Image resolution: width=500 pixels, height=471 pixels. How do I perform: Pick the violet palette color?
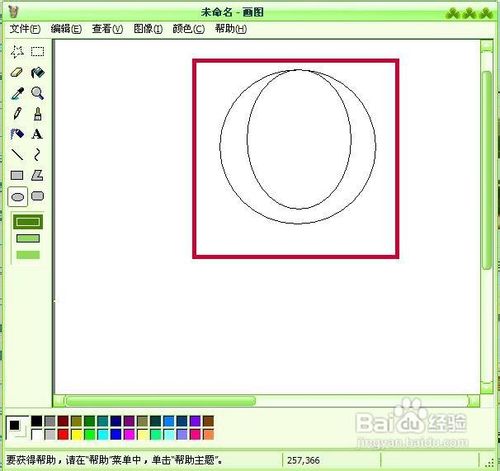click(195, 421)
